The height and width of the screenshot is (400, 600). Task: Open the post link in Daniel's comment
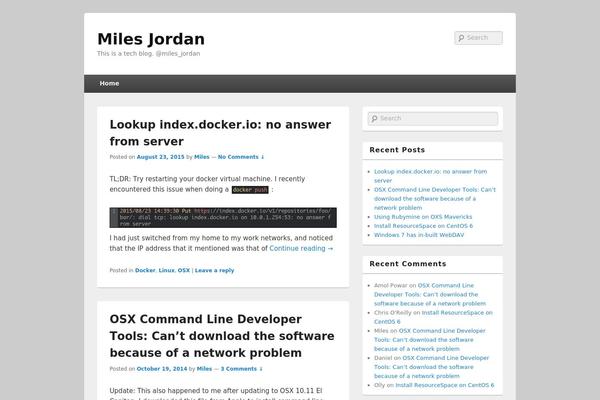click(x=431, y=367)
